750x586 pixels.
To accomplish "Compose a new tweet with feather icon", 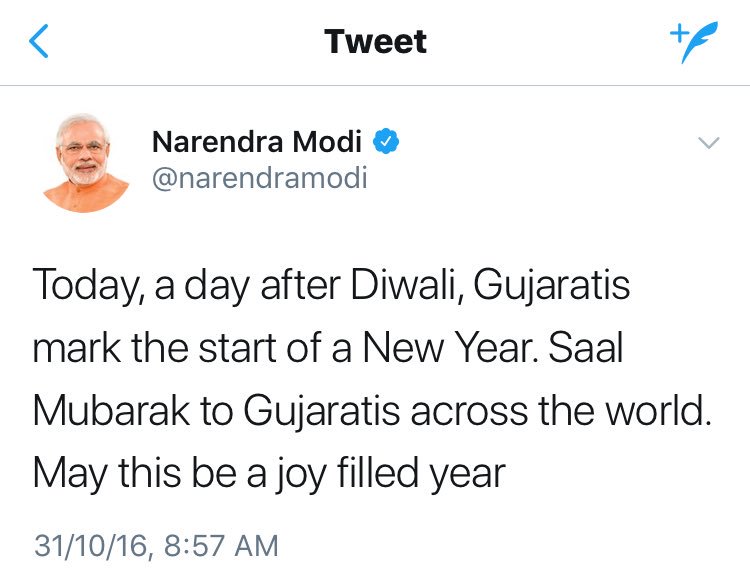I will click(694, 42).
